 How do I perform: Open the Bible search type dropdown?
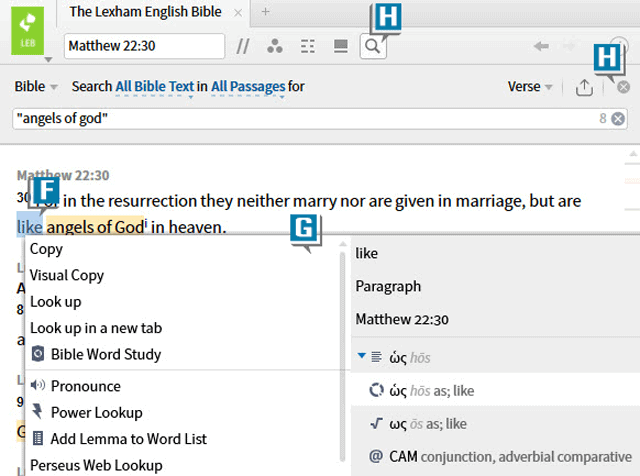click(x=36, y=87)
